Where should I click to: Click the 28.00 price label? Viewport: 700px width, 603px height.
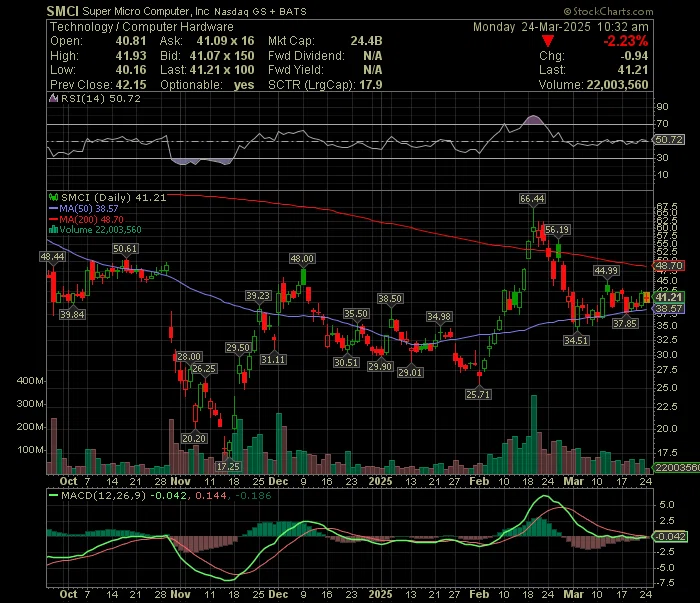tap(189, 357)
